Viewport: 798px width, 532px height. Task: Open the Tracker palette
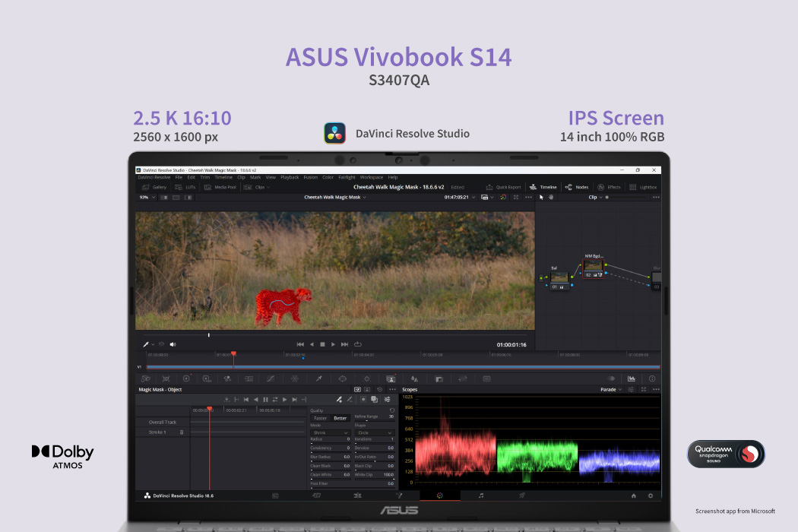coord(367,378)
